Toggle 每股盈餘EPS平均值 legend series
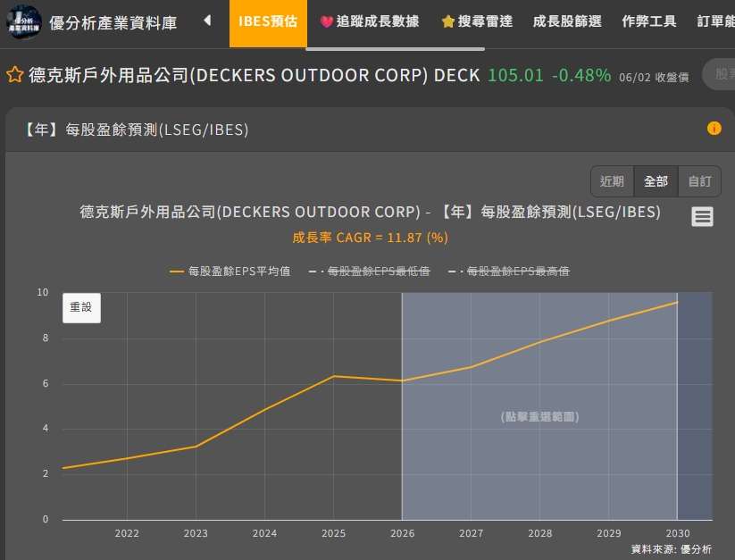The image size is (735, 560). click(x=230, y=272)
